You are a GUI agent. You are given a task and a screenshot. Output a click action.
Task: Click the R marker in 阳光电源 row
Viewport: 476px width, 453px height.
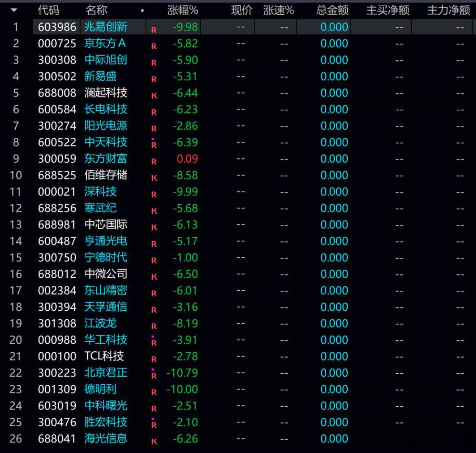[154, 128]
